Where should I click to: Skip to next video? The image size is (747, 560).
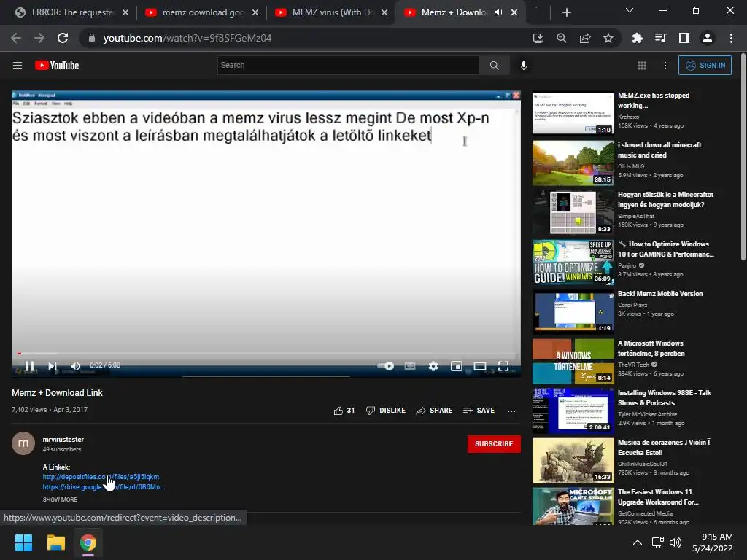point(53,366)
